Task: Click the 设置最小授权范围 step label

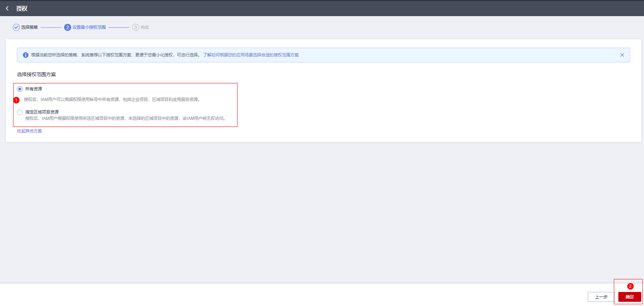Action: (x=89, y=27)
